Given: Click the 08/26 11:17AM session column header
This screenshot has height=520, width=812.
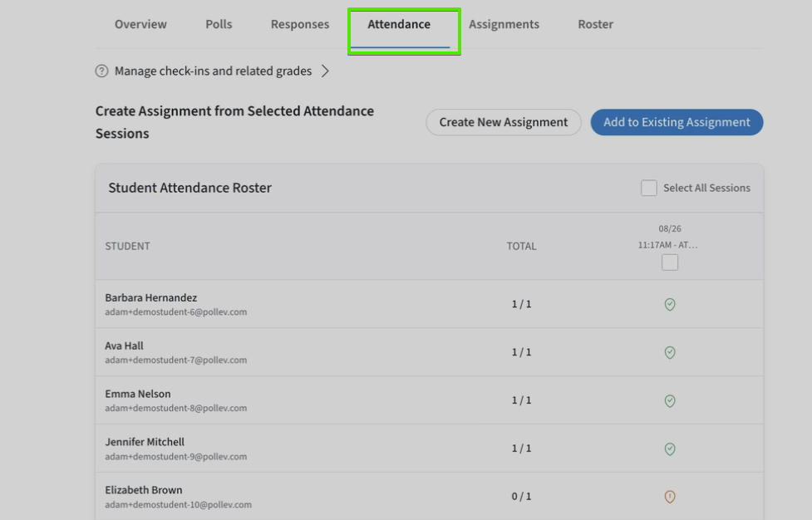Looking at the screenshot, I should coord(670,235).
